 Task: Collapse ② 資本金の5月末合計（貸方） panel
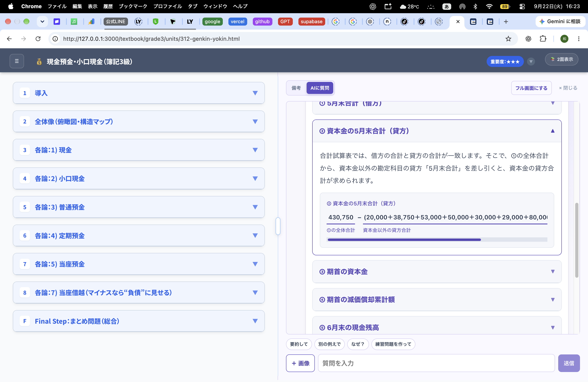click(x=437, y=131)
